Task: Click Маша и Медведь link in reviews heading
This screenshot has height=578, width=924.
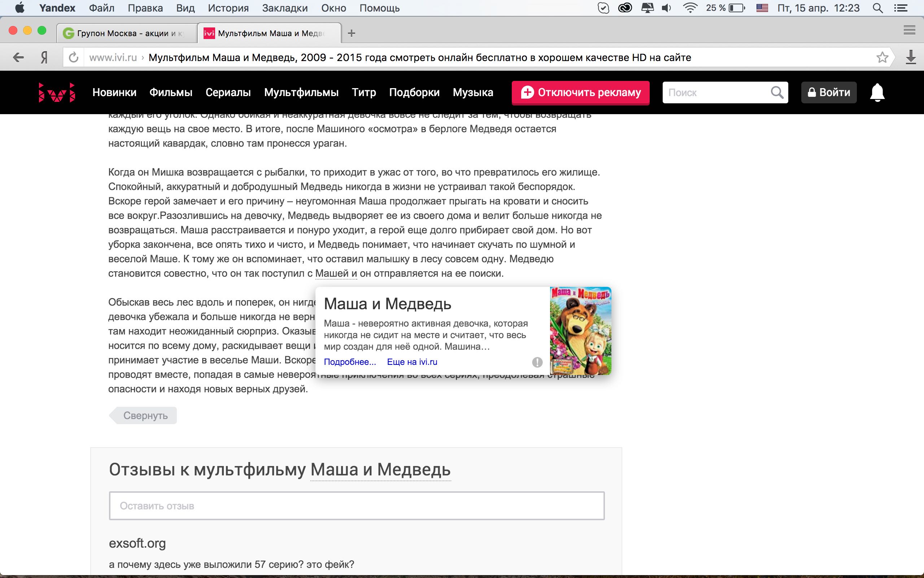Action: pos(381,469)
